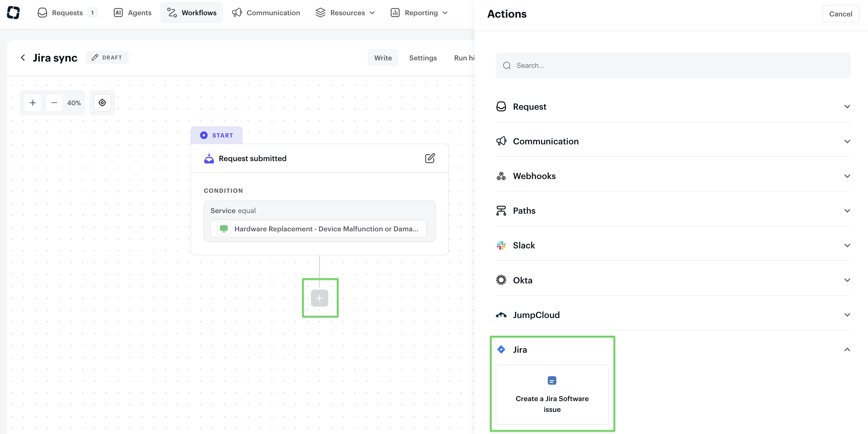Add a workflow step with plus node

point(319,298)
